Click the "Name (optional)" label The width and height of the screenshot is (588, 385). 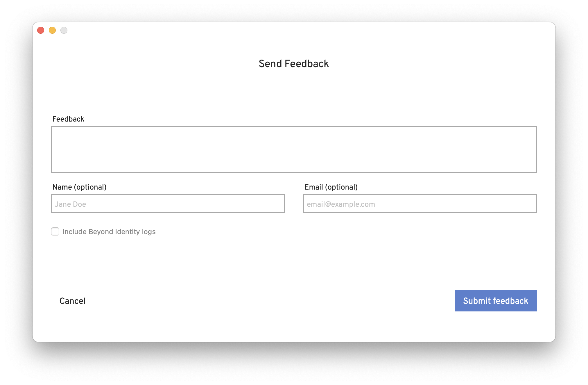pos(79,187)
